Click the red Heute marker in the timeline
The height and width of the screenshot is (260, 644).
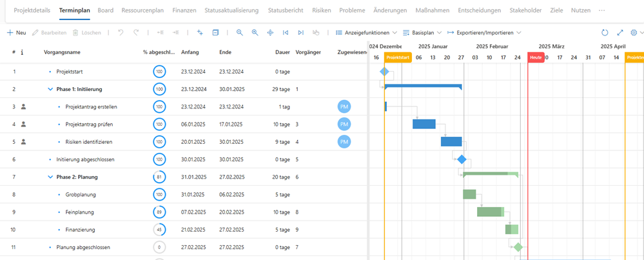coord(536,57)
